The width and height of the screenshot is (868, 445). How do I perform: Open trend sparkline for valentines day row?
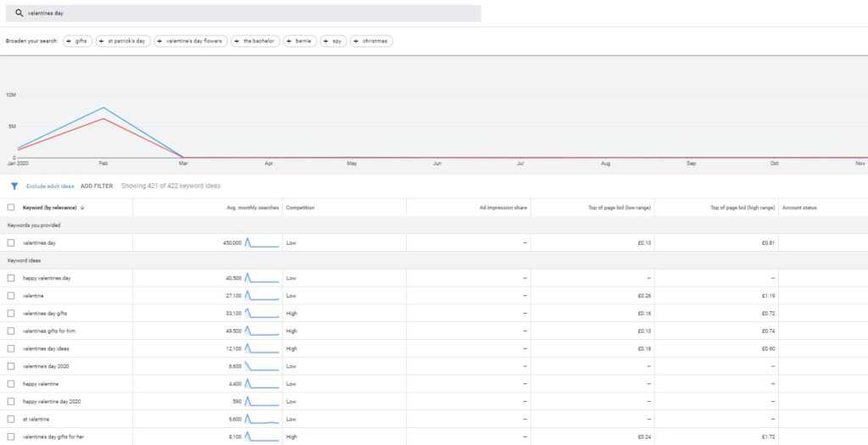262,243
